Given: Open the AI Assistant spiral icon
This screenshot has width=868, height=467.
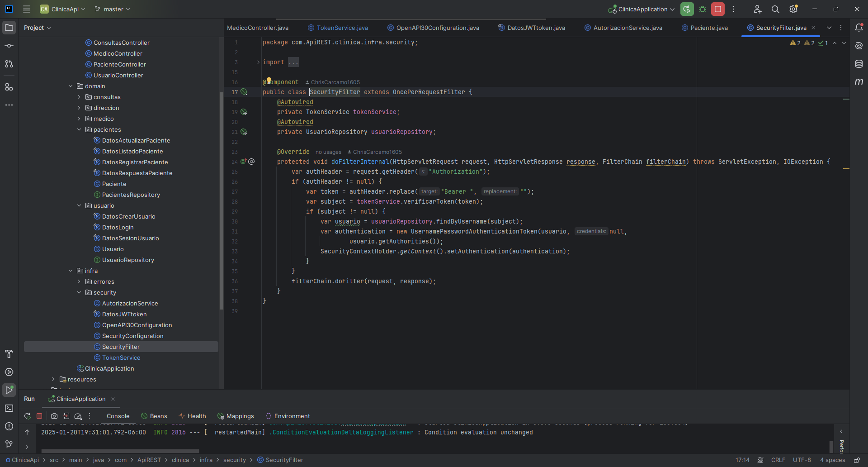Looking at the screenshot, I should tap(859, 46).
